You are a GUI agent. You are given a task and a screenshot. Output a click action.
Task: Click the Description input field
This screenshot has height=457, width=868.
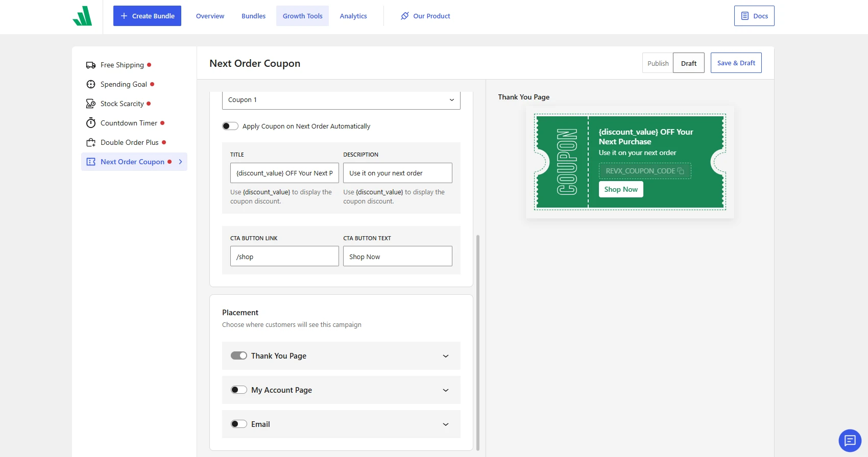pos(398,173)
